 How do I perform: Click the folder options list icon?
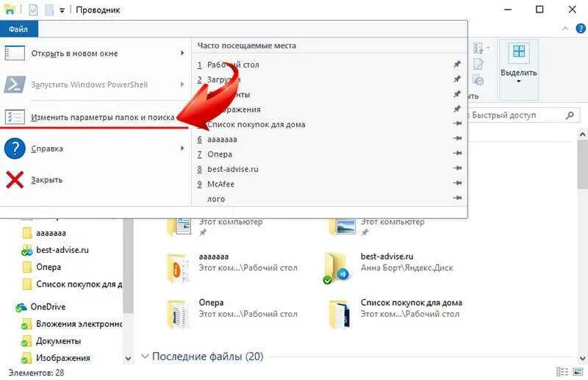pyautogui.click(x=15, y=117)
